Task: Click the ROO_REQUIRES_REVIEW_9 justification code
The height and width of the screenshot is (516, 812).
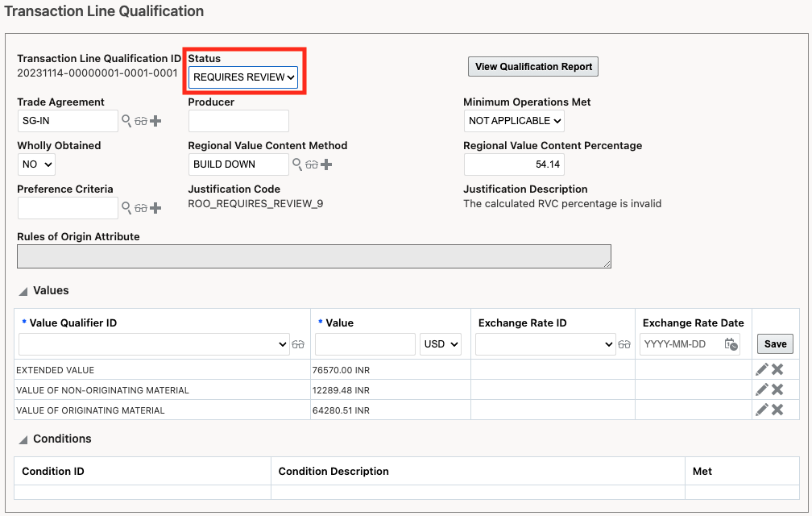Action: (x=255, y=204)
